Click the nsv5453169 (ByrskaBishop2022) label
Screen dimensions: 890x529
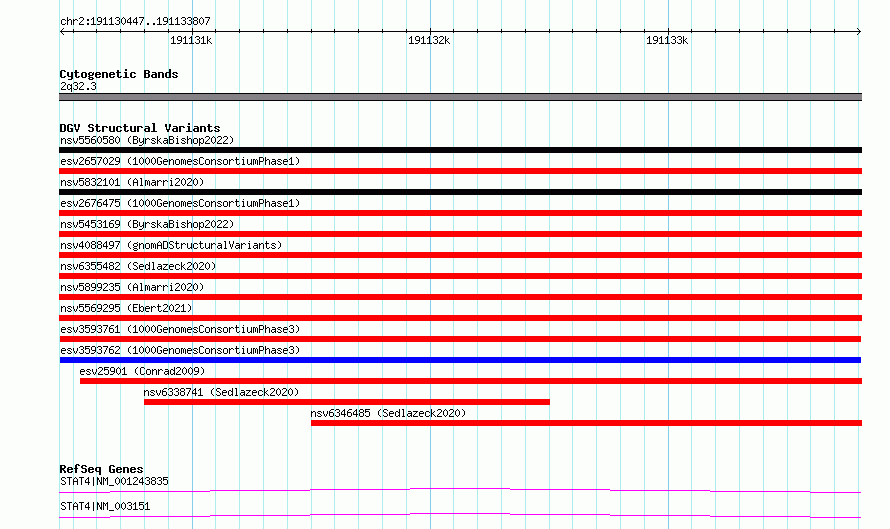click(x=147, y=224)
